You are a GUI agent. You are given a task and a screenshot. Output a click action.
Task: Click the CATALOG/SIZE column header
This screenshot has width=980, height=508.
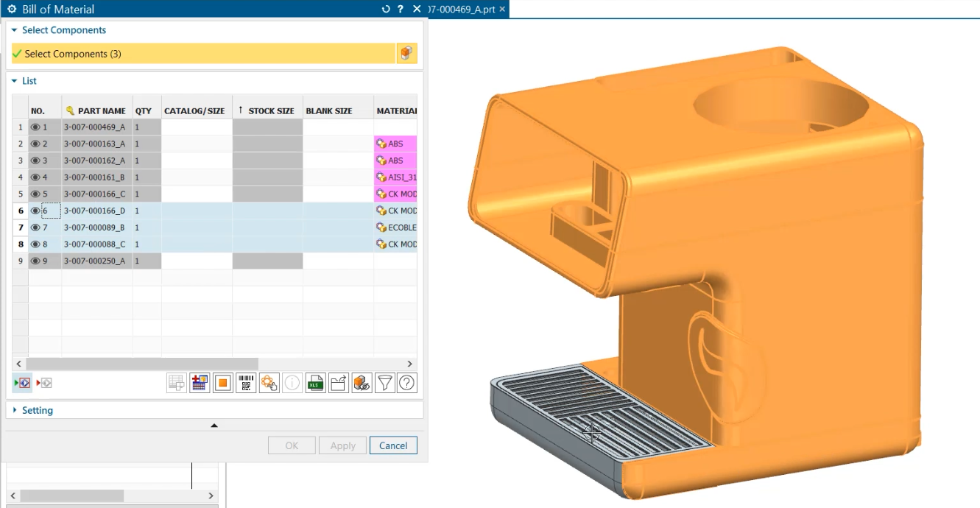click(197, 110)
